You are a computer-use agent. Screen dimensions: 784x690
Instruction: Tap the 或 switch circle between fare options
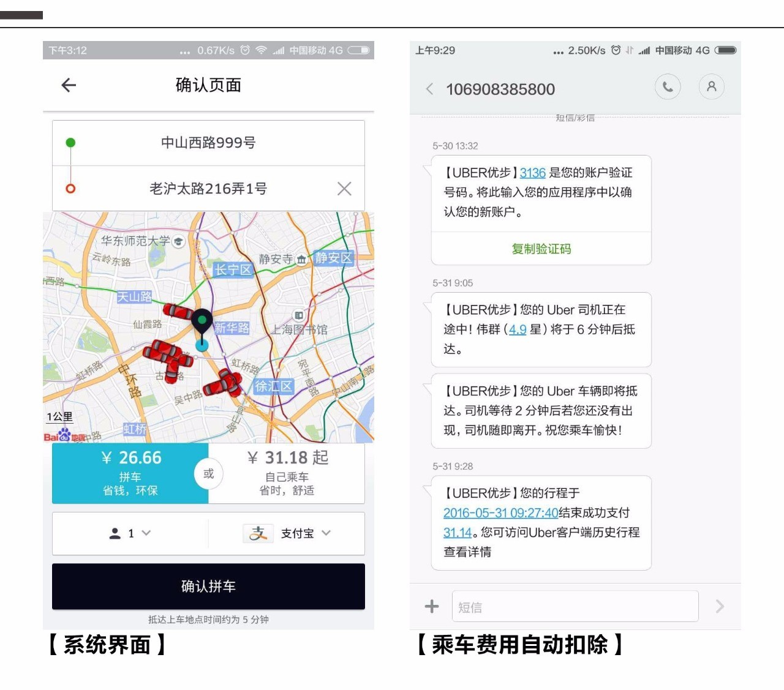208,473
